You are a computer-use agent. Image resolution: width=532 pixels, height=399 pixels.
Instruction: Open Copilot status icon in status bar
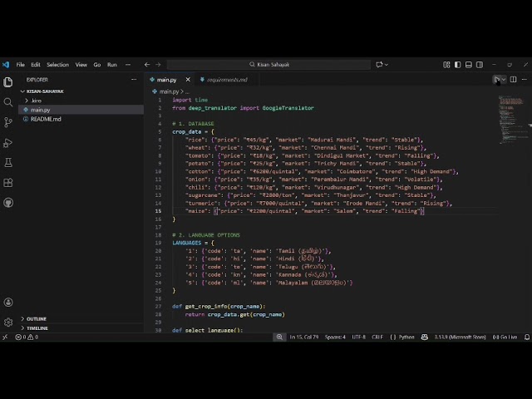pyautogui.click(x=425, y=337)
